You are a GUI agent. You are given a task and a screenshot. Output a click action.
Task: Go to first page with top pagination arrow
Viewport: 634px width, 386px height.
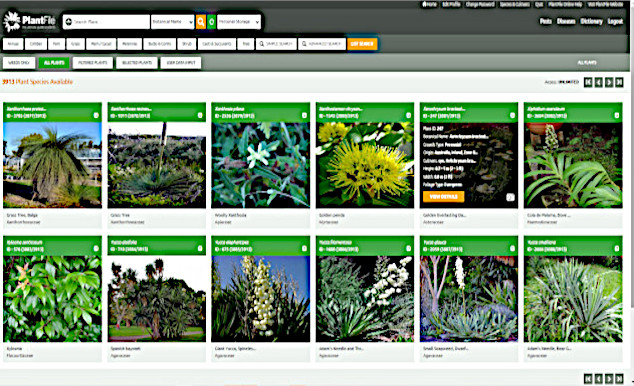coord(588,82)
